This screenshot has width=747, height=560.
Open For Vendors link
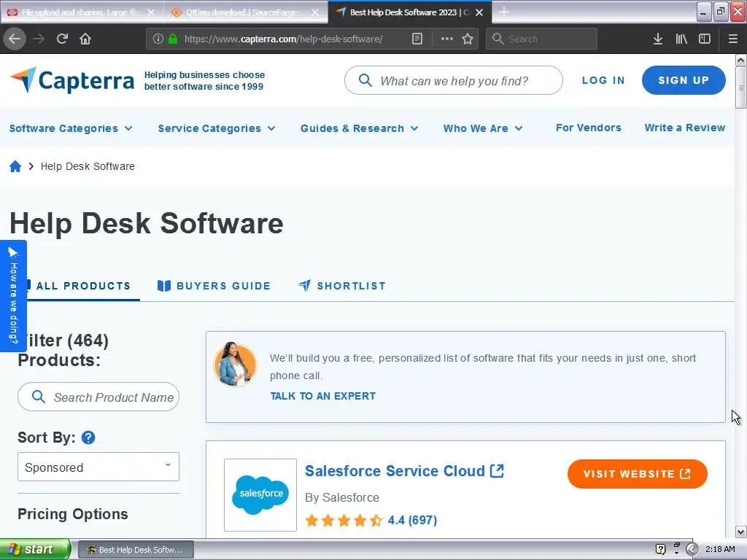(589, 128)
